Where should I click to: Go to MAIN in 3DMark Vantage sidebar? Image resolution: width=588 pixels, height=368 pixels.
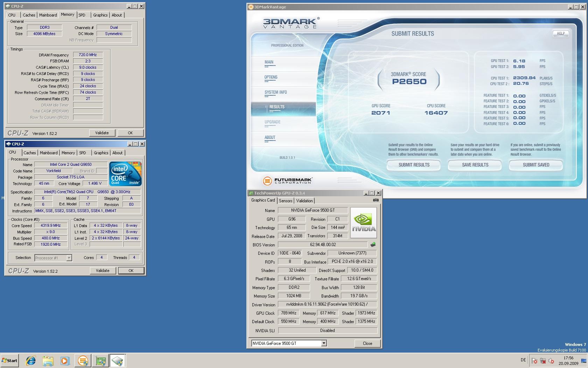click(269, 62)
